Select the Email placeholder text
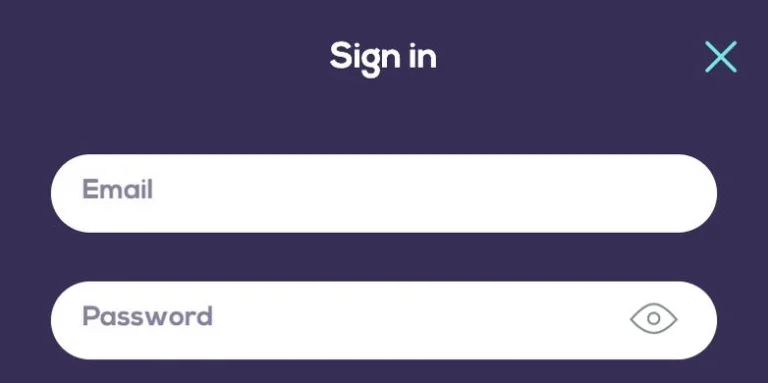The image size is (768, 383). click(x=118, y=189)
